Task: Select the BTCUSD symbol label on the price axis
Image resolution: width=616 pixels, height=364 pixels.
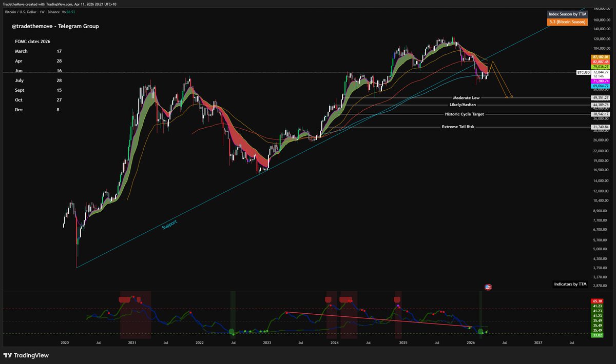Action: (x=583, y=73)
